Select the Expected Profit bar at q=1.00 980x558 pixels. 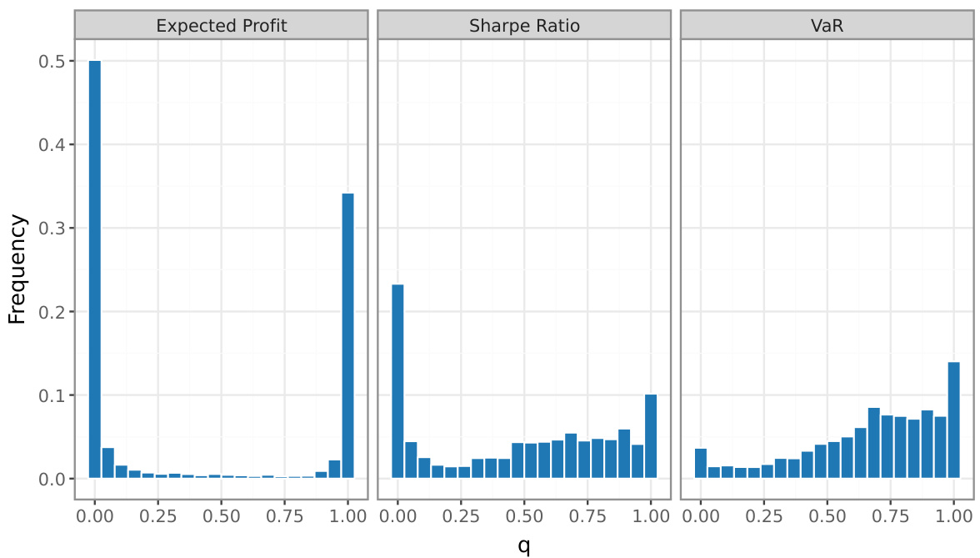pyautogui.click(x=347, y=335)
